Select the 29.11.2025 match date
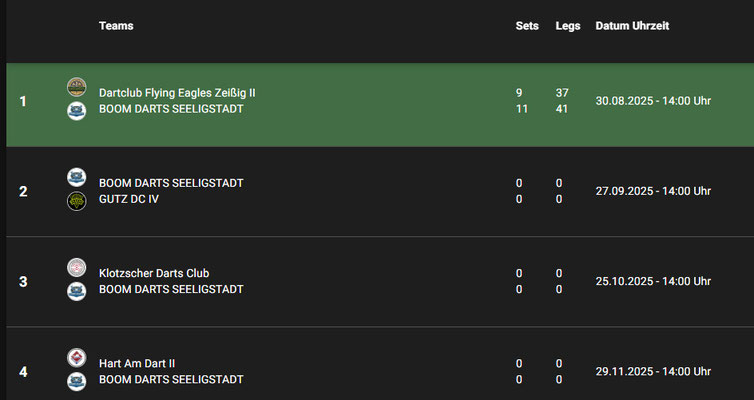 653,371
